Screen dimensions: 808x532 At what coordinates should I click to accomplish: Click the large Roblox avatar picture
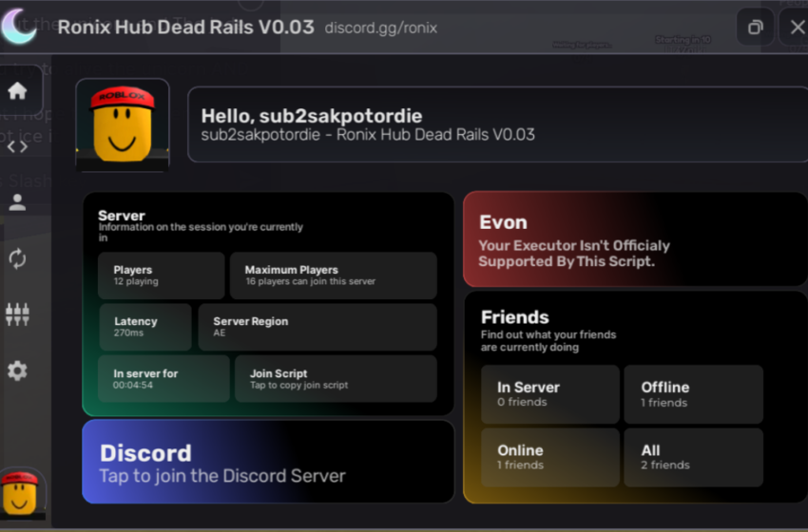[x=123, y=125]
